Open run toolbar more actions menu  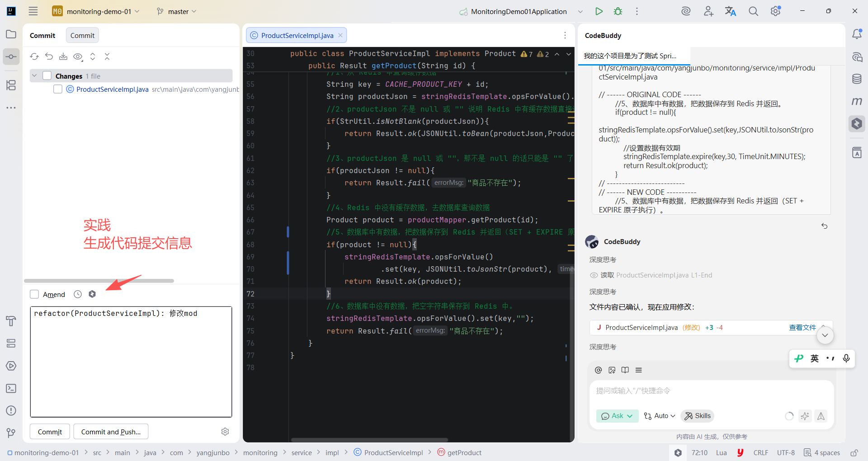pos(637,11)
